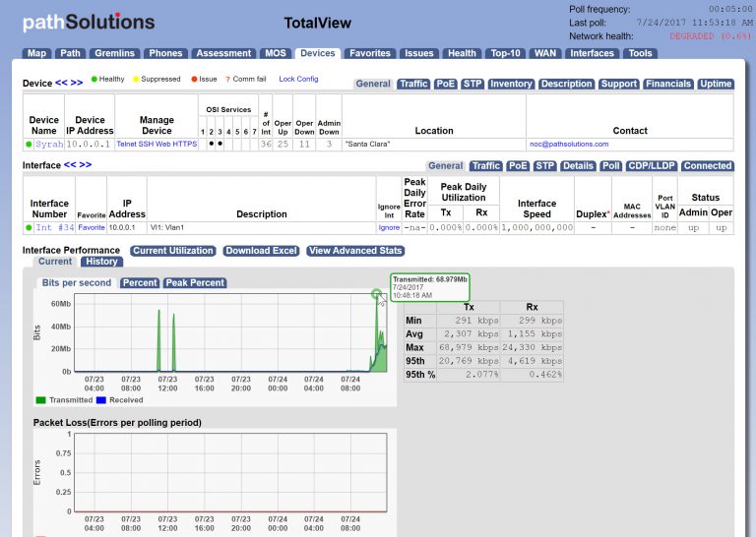Screen dimensions: 756x537
Task: Jump to next interface using >> arrow
Action: 85,165
